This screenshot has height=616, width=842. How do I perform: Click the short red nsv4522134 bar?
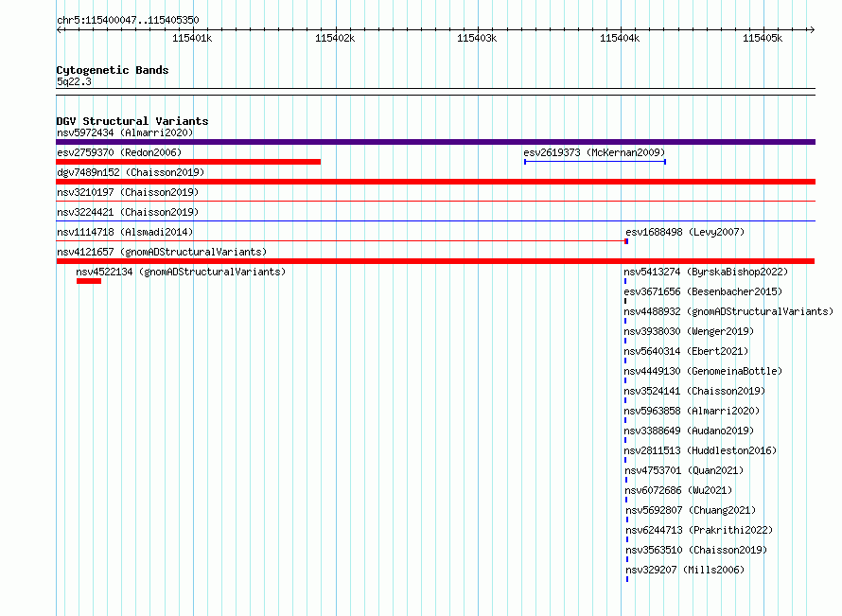[89, 281]
